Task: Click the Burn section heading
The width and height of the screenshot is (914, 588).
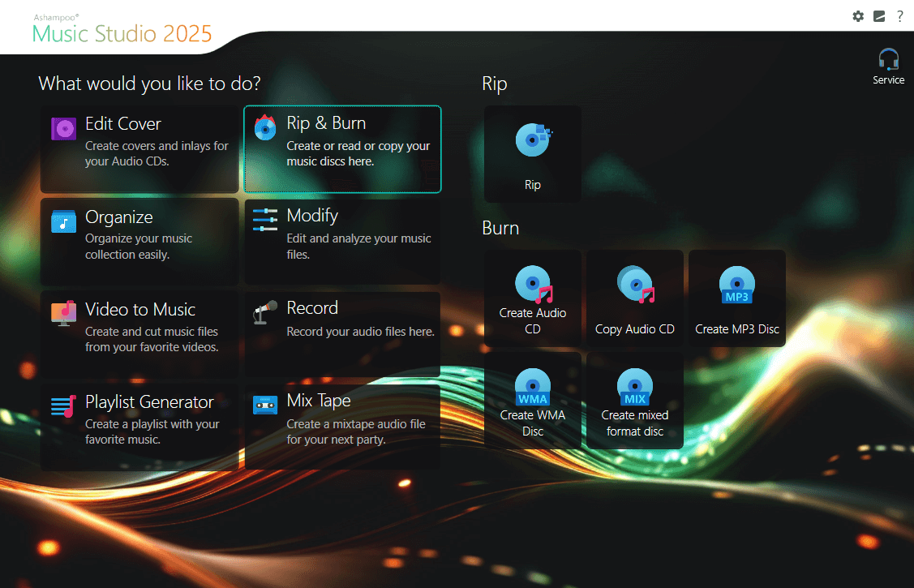Action: point(500,228)
